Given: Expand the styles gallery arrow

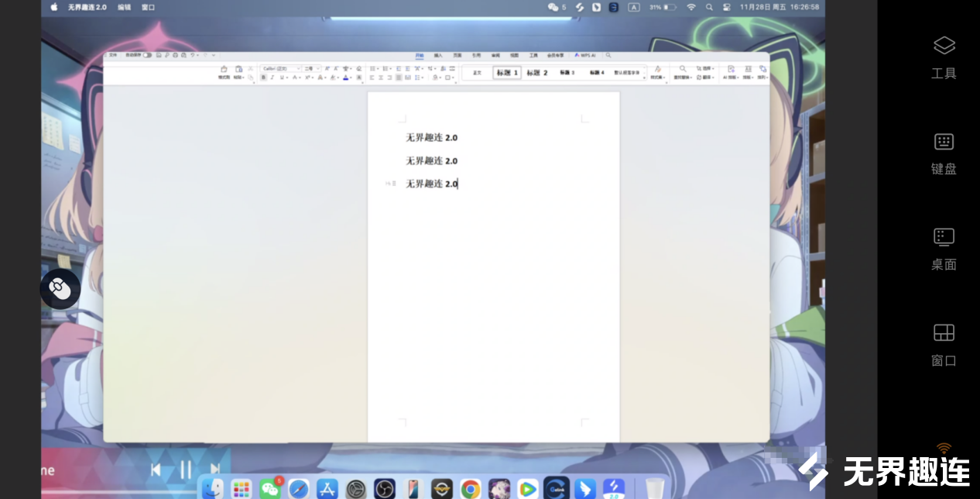Looking at the screenshot, I should pos(643,77).
